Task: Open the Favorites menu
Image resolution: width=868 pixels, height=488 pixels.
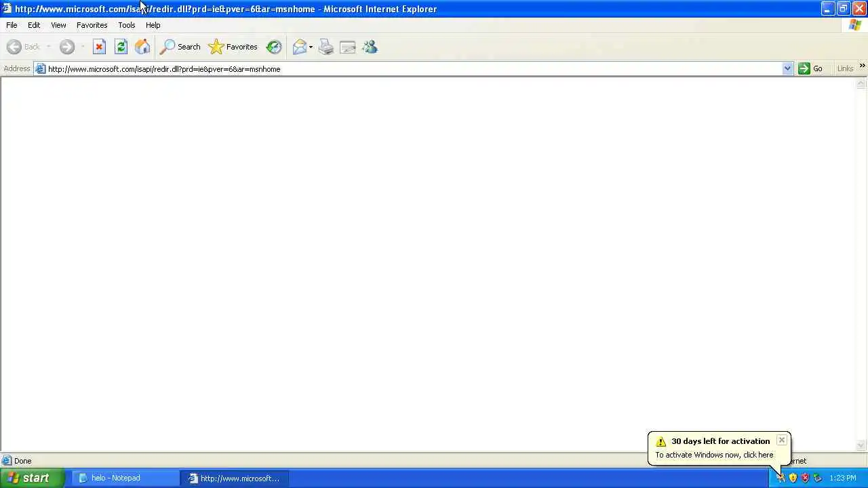Action: [x=92, y=25]
